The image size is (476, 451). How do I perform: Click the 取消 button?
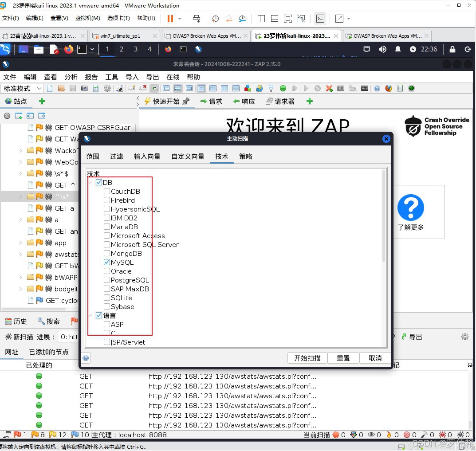coord(375,358)
